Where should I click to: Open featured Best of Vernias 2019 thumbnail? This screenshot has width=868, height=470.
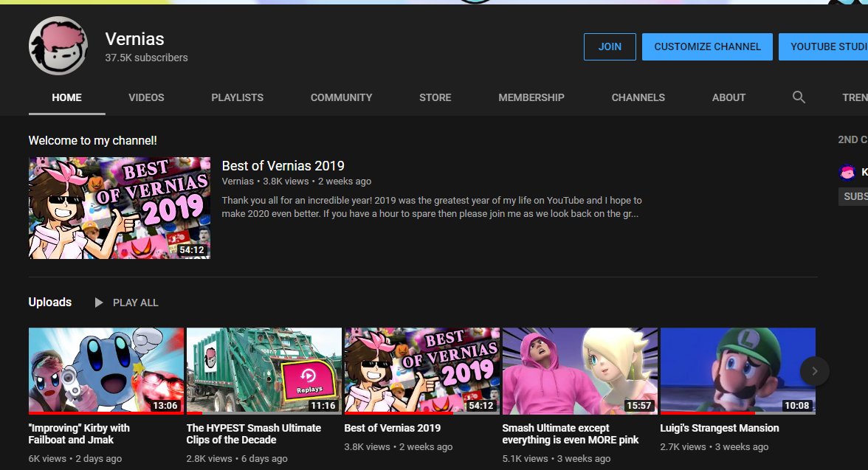[120, 208]
